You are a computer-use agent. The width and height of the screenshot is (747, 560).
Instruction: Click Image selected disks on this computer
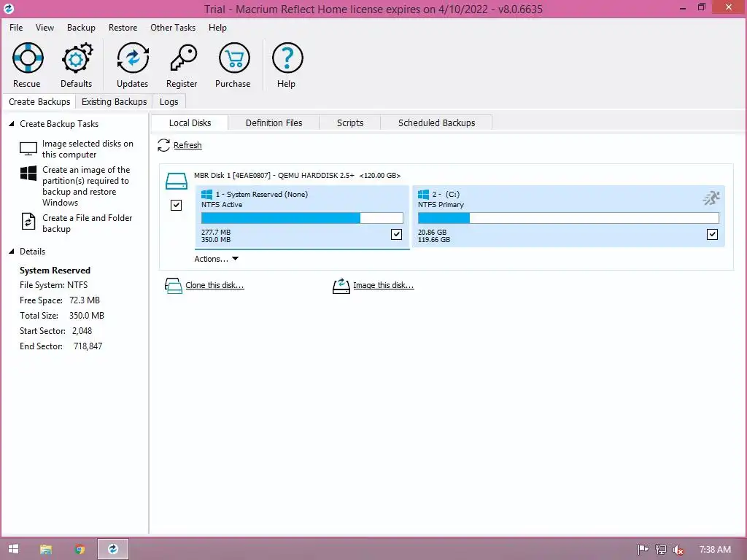pos(88,149)
